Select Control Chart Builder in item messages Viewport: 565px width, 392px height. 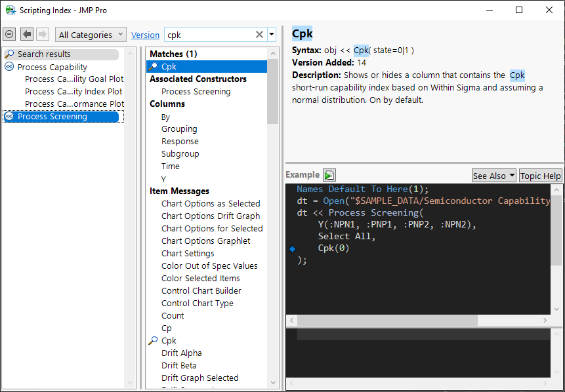[x=201, y=291]
